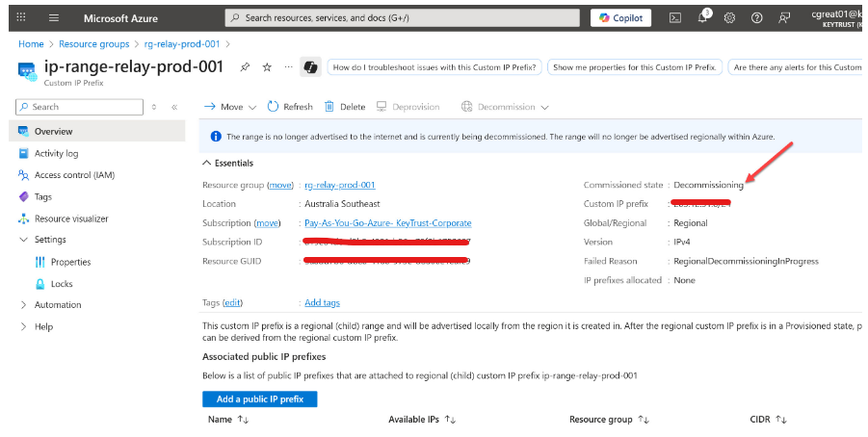The width and height of the screenshot is (868, 437).
Task: Click the 'RegionalDecommissioningInProgress' failed reason value
Action: (746, 261)
